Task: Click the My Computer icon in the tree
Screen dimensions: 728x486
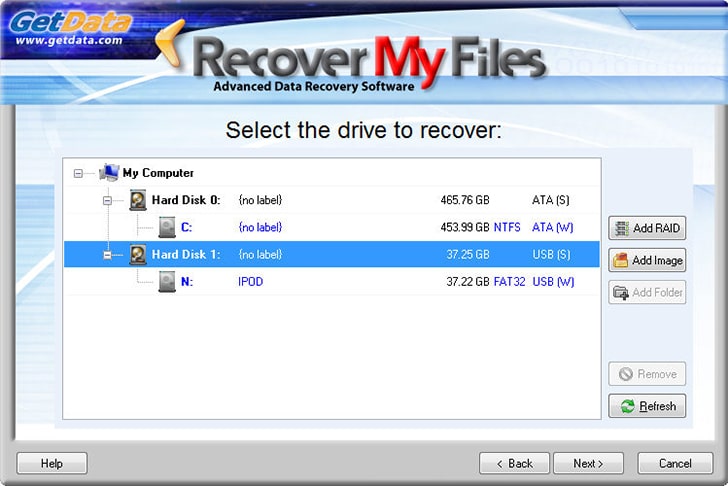Action: tap(109, 173)
